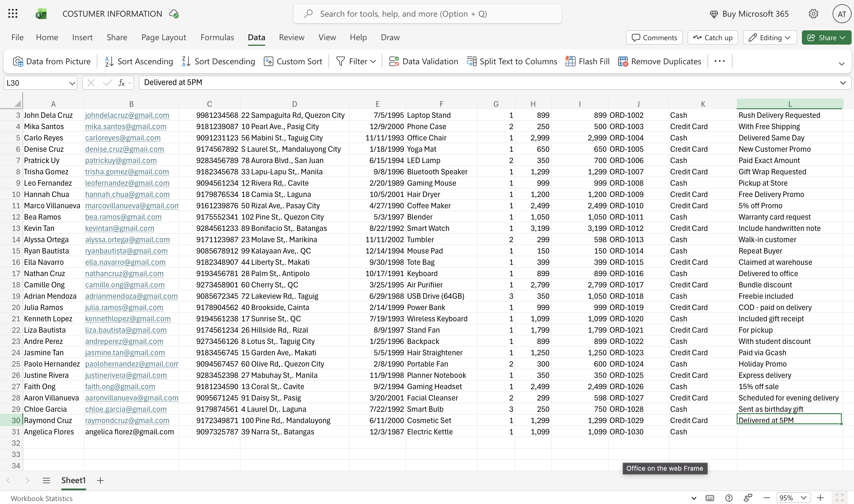
Task: Open the Name Box dropdown for L30
Action: point(72,83)
